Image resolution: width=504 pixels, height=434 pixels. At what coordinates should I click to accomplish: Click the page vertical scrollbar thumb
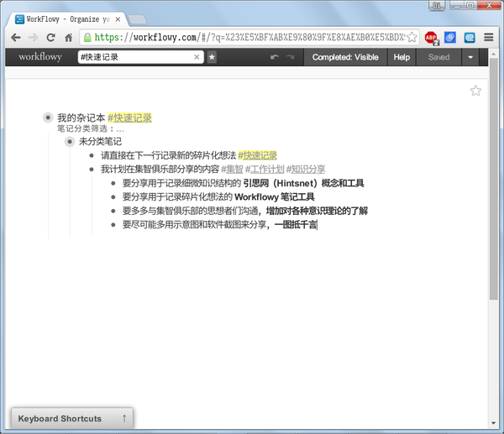click(x=493, y=179)
